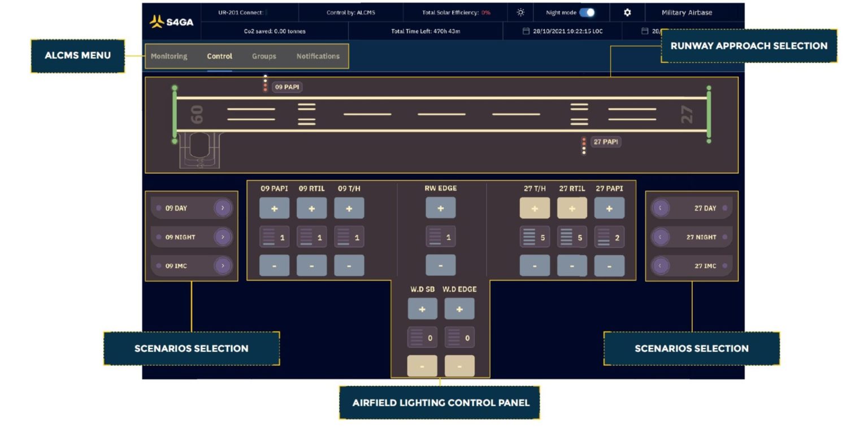Increase RW EDGE brightness with the plus button
This screenshot has height=431, width=868.
point(440,208)
